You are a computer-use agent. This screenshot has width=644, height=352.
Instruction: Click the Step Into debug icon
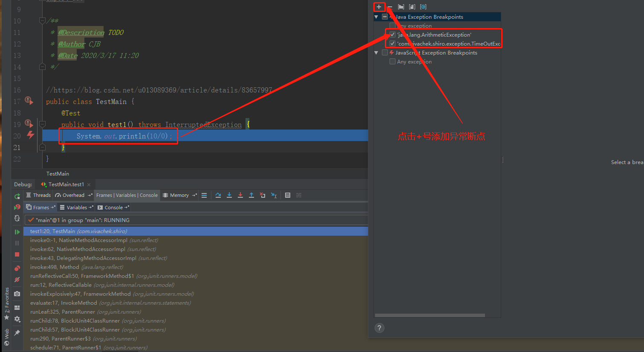[229, 195]
